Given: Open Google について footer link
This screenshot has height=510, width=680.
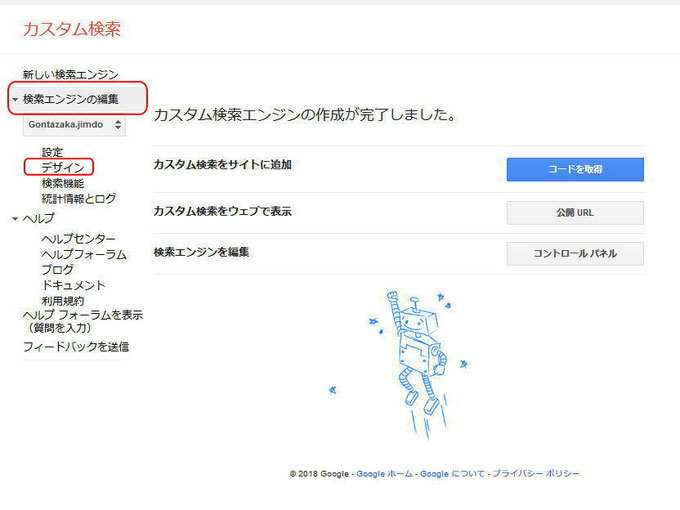Looking at the screenshot, I should 452,474.
